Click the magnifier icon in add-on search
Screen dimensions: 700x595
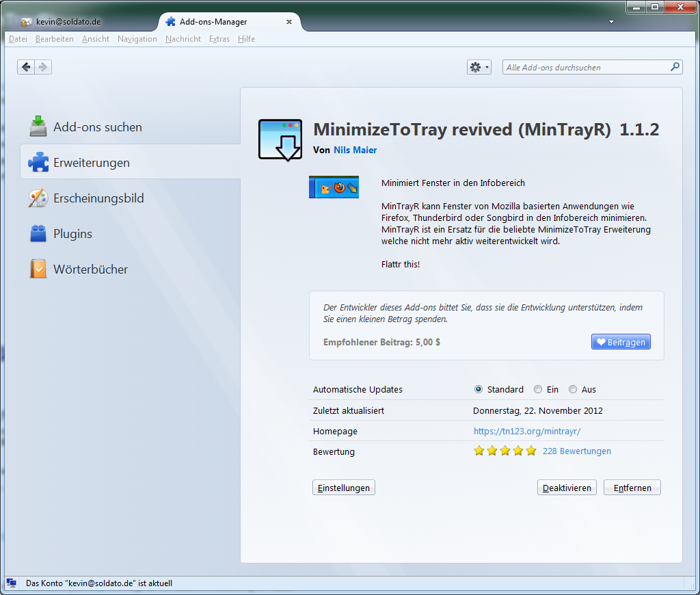[675, 67]
